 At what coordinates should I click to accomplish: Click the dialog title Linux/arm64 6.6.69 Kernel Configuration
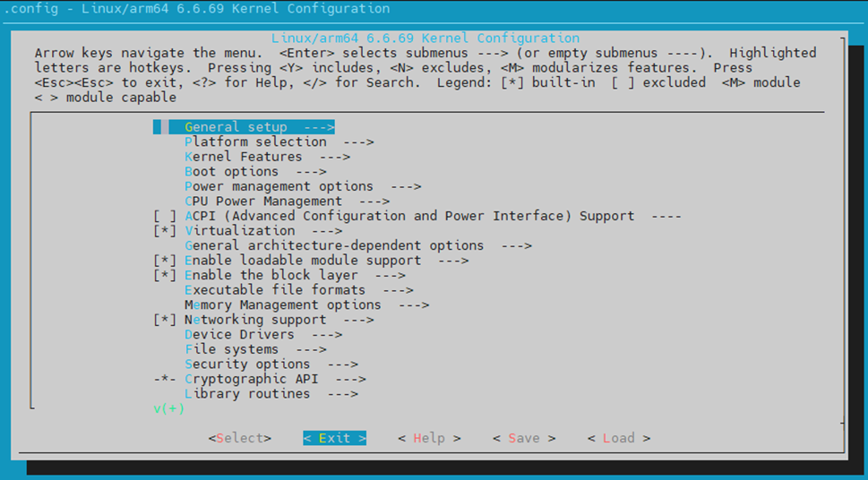point(425,39)
